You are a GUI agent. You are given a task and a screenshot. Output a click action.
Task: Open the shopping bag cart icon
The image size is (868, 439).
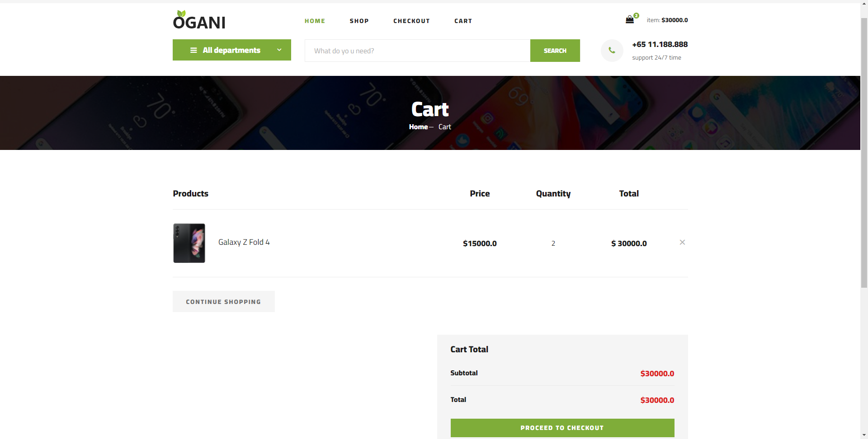click(x=630, y=19)
